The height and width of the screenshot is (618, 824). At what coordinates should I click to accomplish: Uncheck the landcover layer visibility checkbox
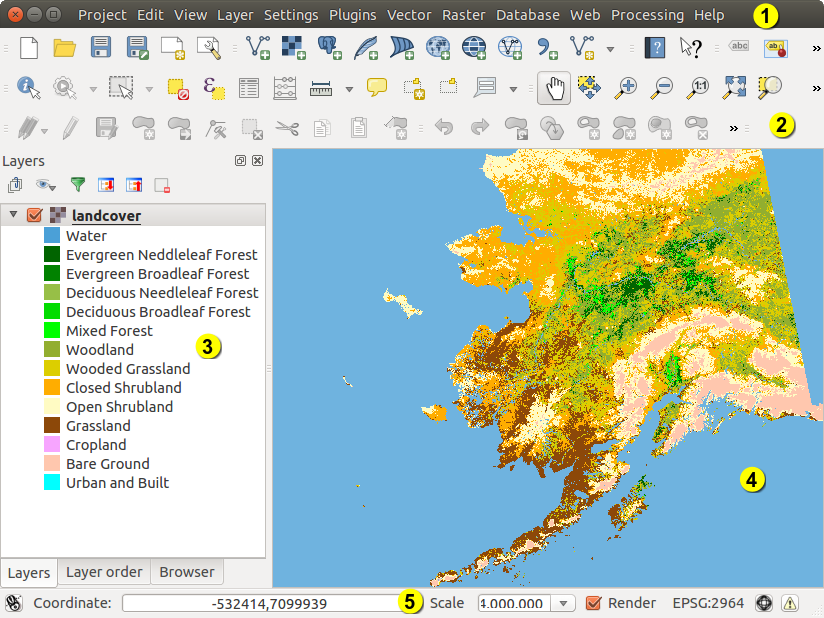pos(35,216)
